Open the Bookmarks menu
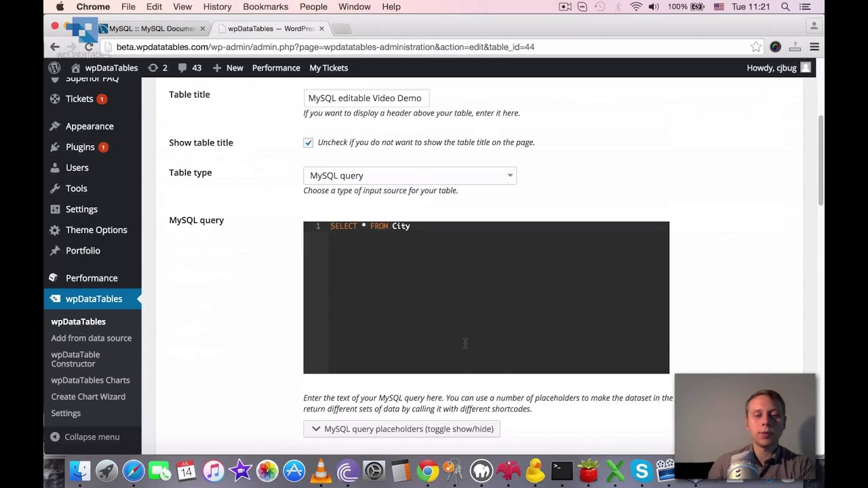868x488 pixels. point(265,7)
